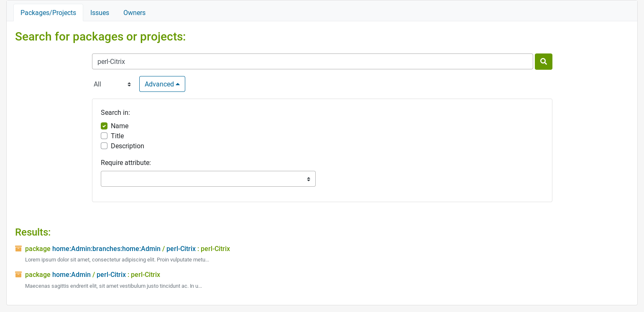Switch to the Issues tab
Screen dimensions: 644x312
click(x=100, y=13)
